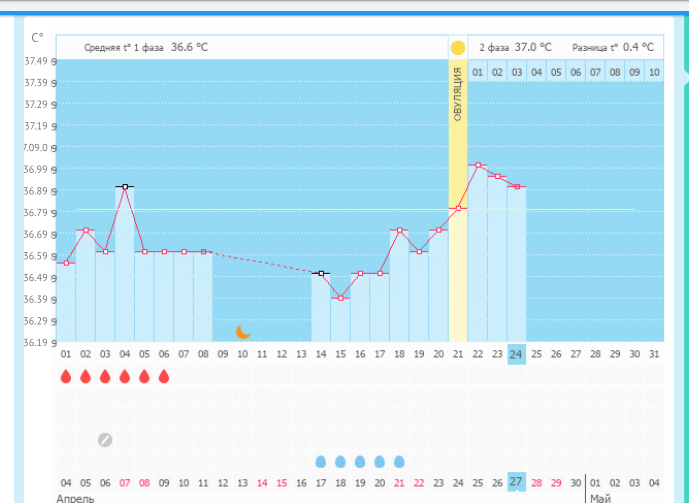689x503 pixels.
Task: Select the highlighted cycle day 24 label
Action: tap(516, 354)
